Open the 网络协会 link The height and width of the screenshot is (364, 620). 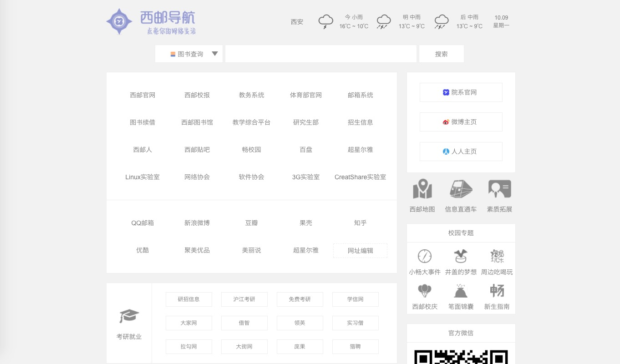197,177
